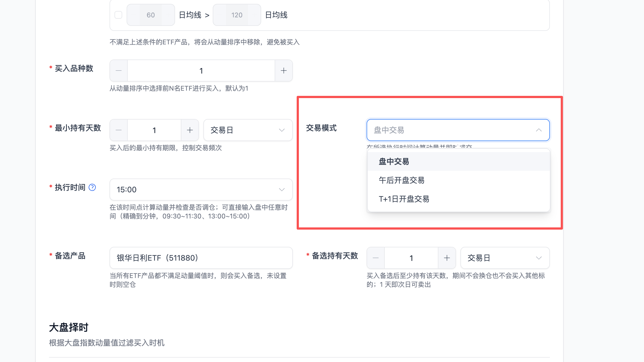Select 盘中交易 option from list
644x362 pixels.
point(459,161)
